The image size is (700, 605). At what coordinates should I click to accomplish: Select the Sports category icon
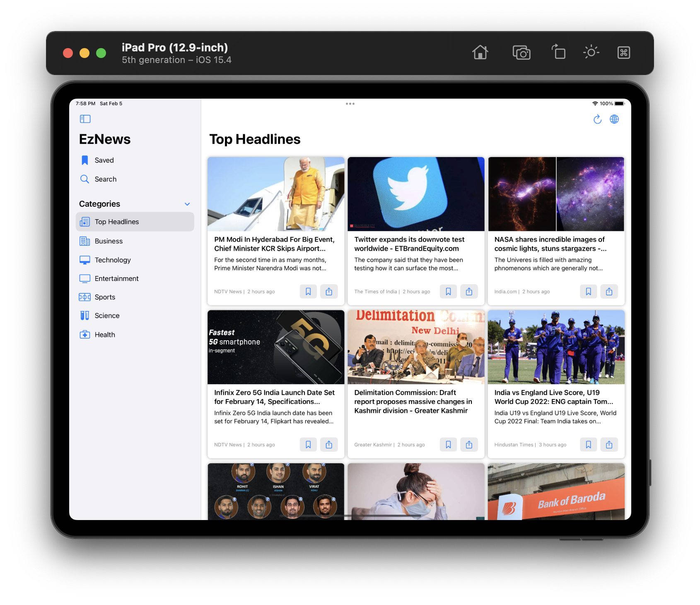(x=84, y=297)
